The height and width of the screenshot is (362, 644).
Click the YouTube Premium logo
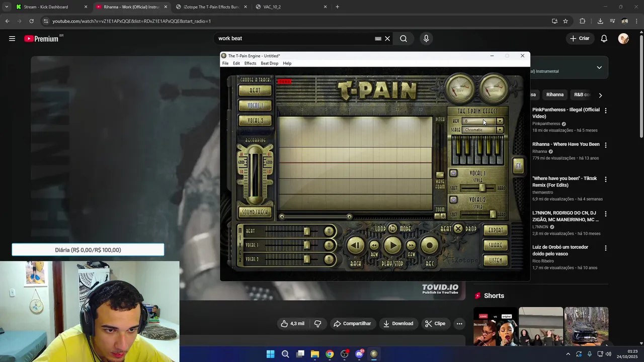coord(41,39)
